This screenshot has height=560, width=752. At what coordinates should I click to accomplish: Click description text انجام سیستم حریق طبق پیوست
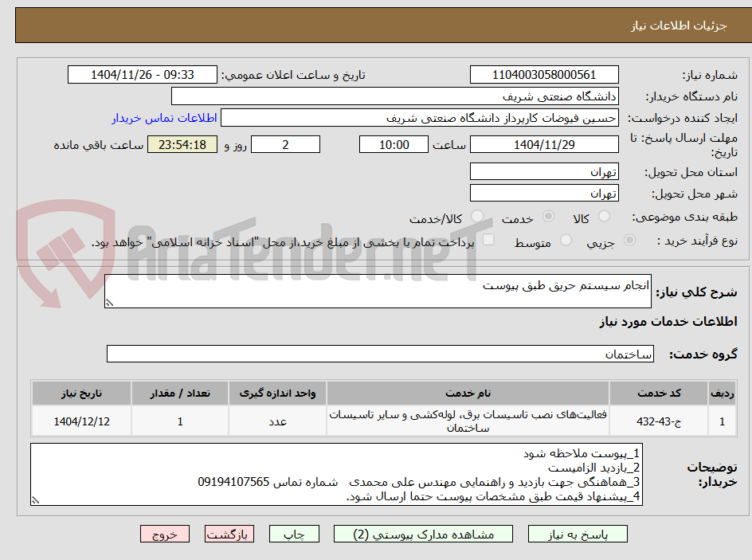566,286
